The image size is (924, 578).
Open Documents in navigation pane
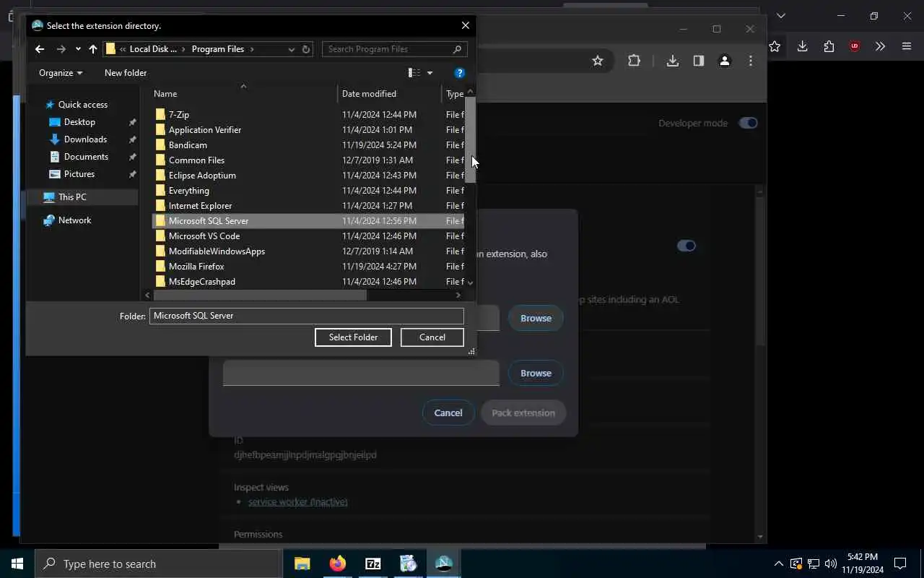coord(86,157)
